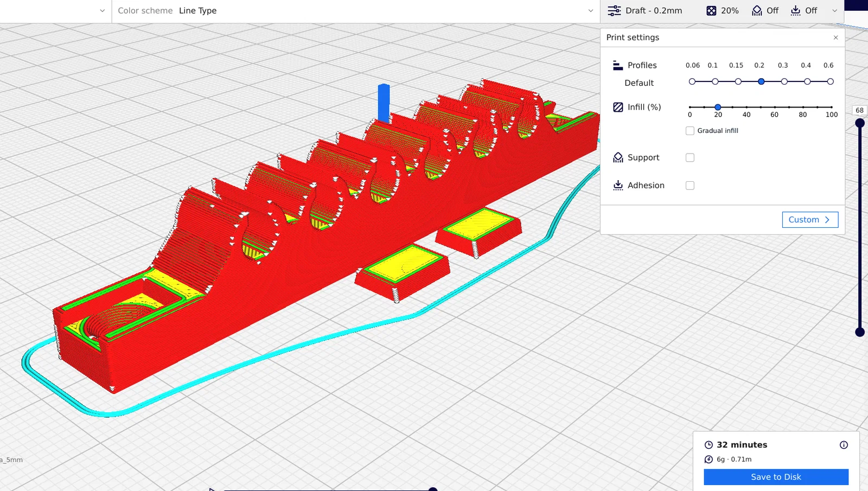This screenshot has width=868, height=491.
Task: Select the 0.15 layer height profile point
Action: (x=738, y=81)
